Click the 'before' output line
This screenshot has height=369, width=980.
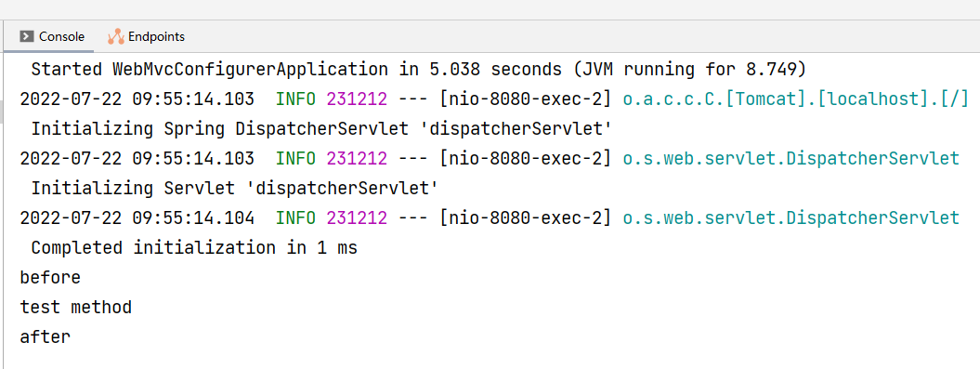coord(50,278)
